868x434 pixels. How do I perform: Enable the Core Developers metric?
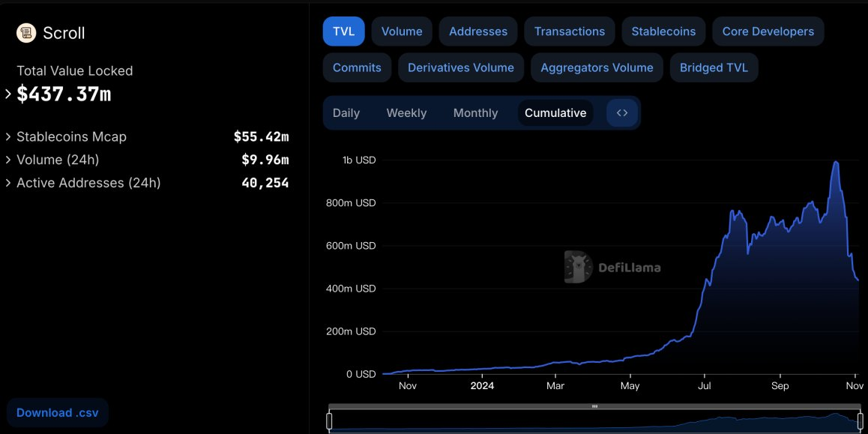pyautogui.click(x=768, y=31)
